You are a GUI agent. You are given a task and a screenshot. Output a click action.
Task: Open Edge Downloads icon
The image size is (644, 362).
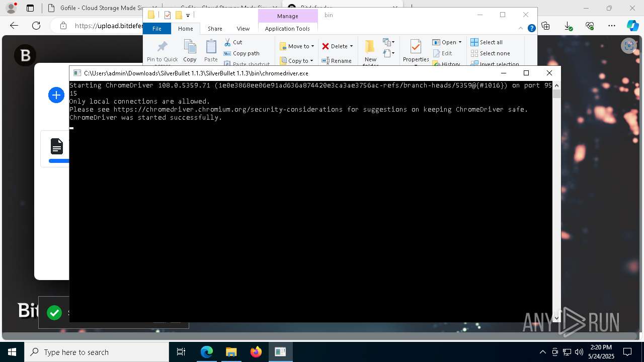568,26
